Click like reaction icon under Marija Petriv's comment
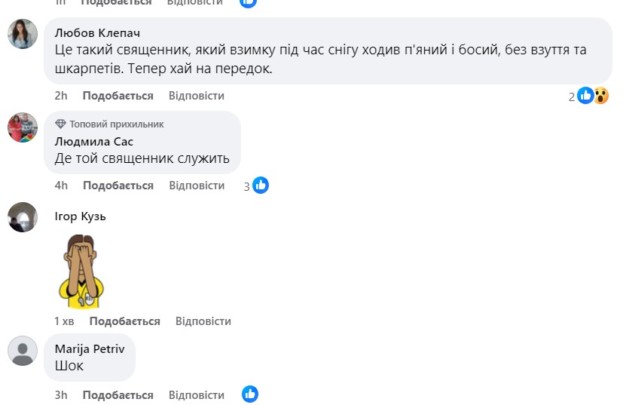 tap(250, 394)
